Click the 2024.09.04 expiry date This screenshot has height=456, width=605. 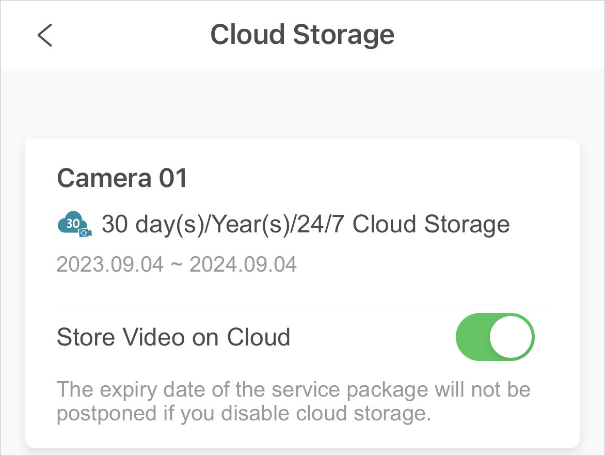(243, 265)
